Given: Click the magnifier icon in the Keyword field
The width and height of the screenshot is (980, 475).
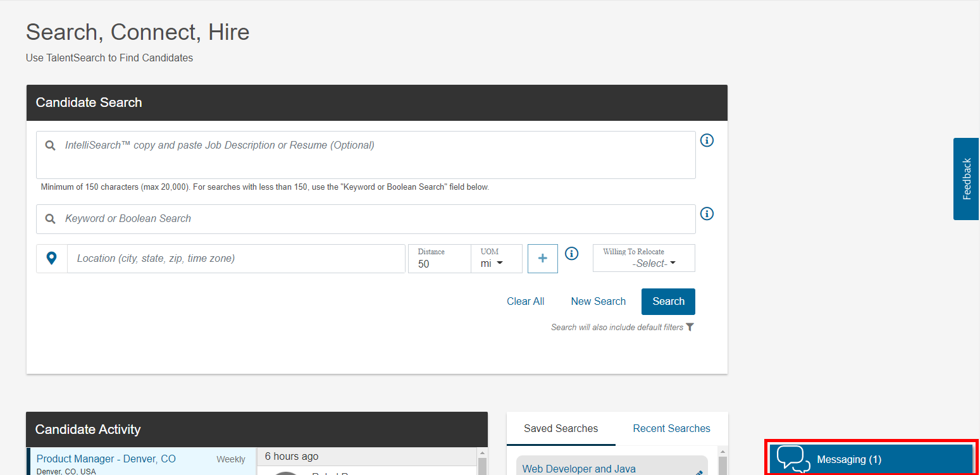Looking at the screenshot, I should point(51,219).
